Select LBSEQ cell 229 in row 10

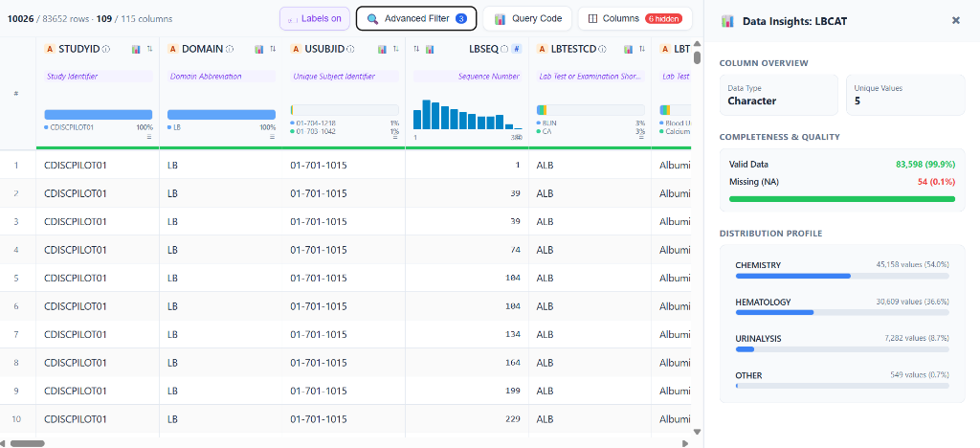click(467, 419)
